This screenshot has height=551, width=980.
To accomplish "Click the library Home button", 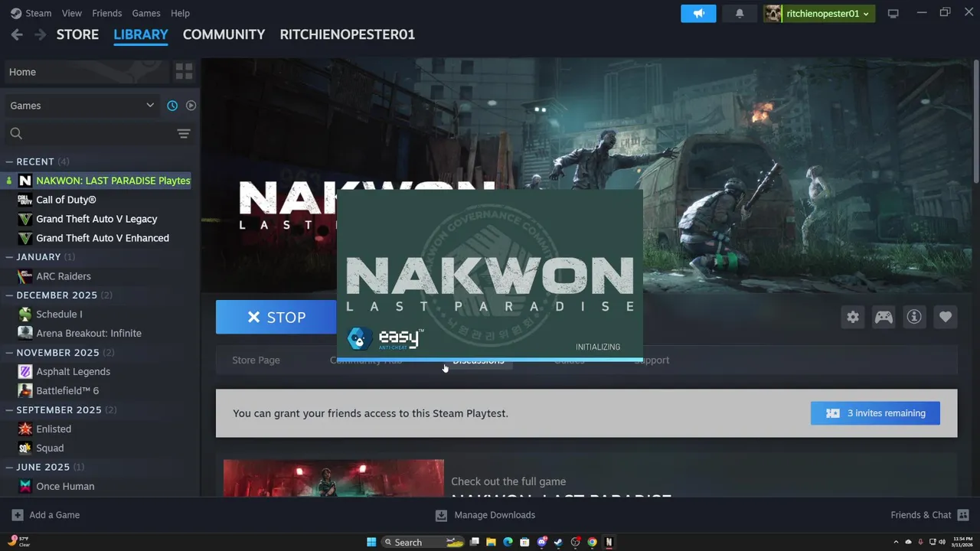I will point(87,72).
